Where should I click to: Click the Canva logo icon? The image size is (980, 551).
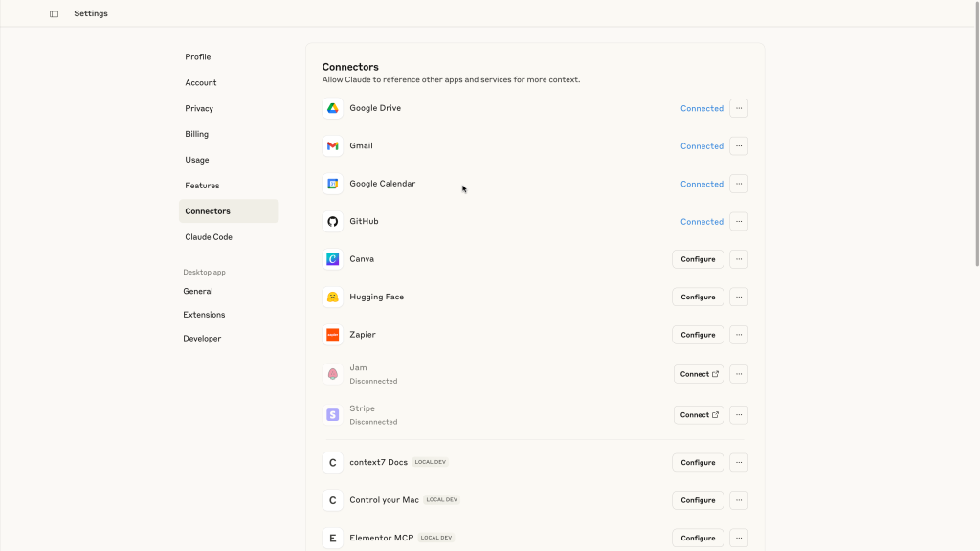tap(332, 259)
